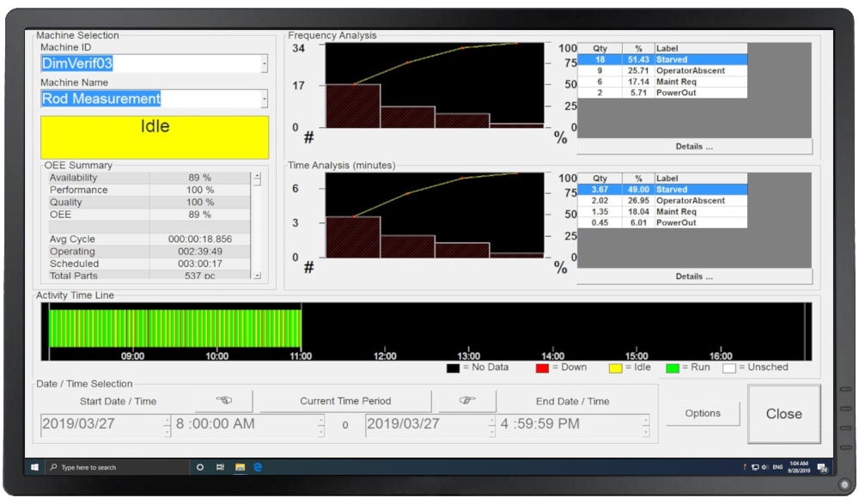Open the Machine Name dropdown arrow
The image size is (859, 504).
click(x=264, y=99)
